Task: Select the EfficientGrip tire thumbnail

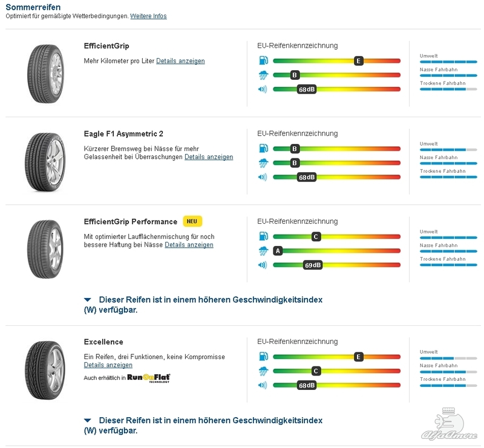Action: coord(46,74)
